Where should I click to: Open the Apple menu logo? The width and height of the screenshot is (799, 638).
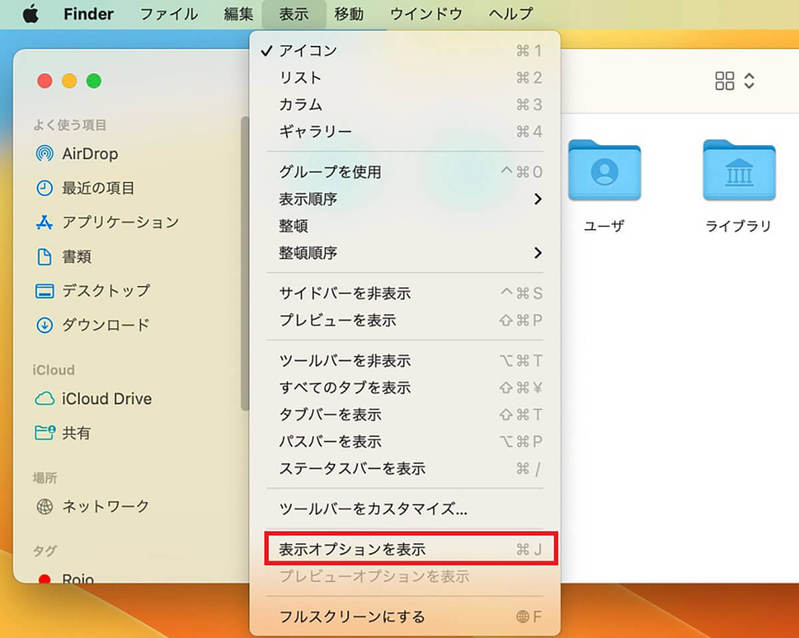(x=31, y=14)
